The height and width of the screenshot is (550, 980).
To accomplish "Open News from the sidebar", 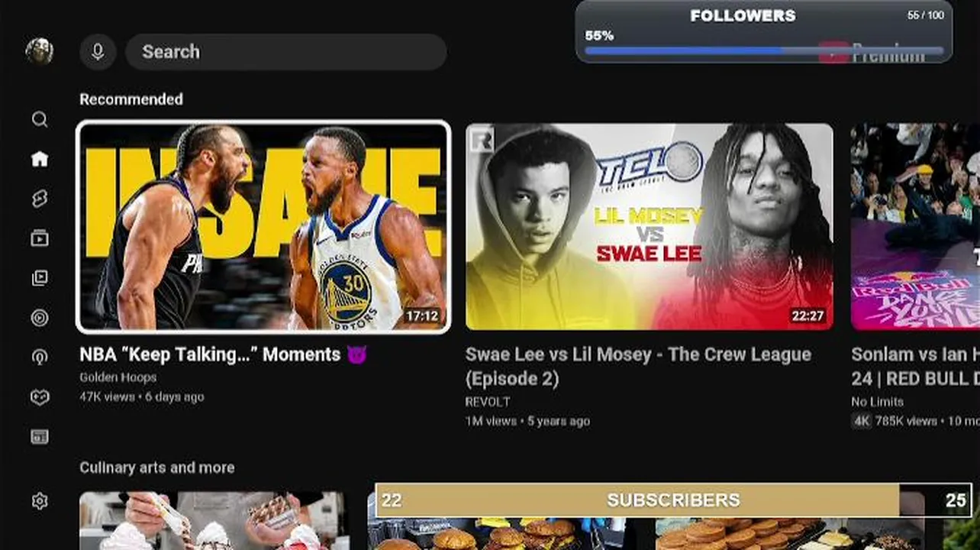I will click(40, 437).
